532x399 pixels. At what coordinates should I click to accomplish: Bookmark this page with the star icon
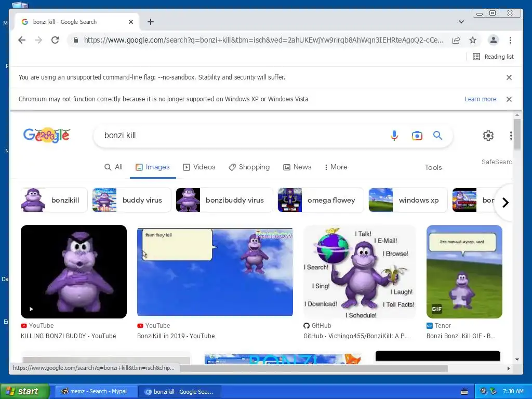[x=473, y=41]
